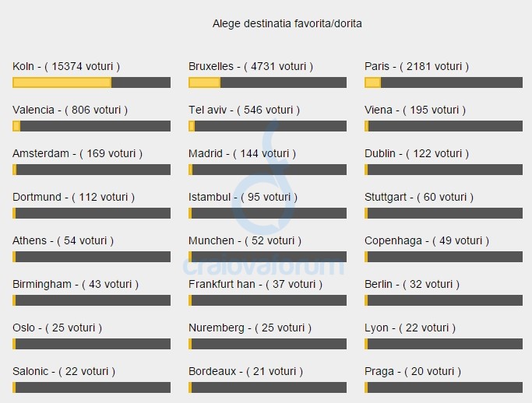Select the Viena 195 voturi label
Viewport: 532px width, 403px height.
(415, 110)
